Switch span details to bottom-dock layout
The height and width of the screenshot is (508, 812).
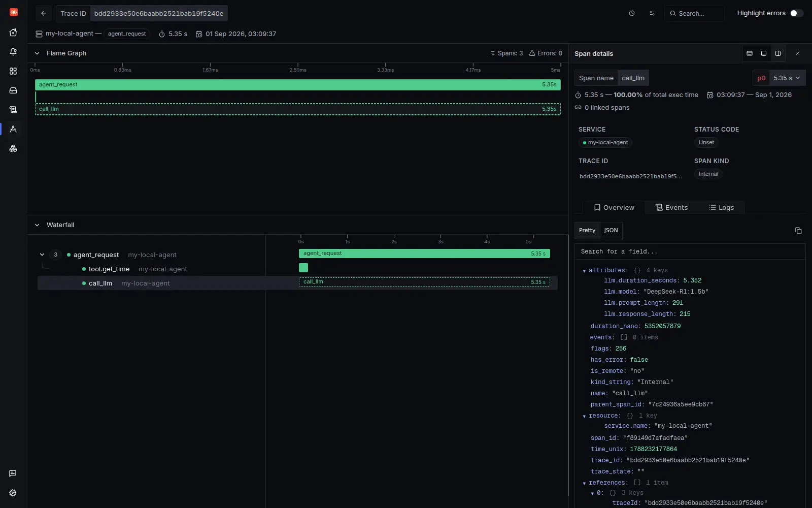[x=764, y=53]
